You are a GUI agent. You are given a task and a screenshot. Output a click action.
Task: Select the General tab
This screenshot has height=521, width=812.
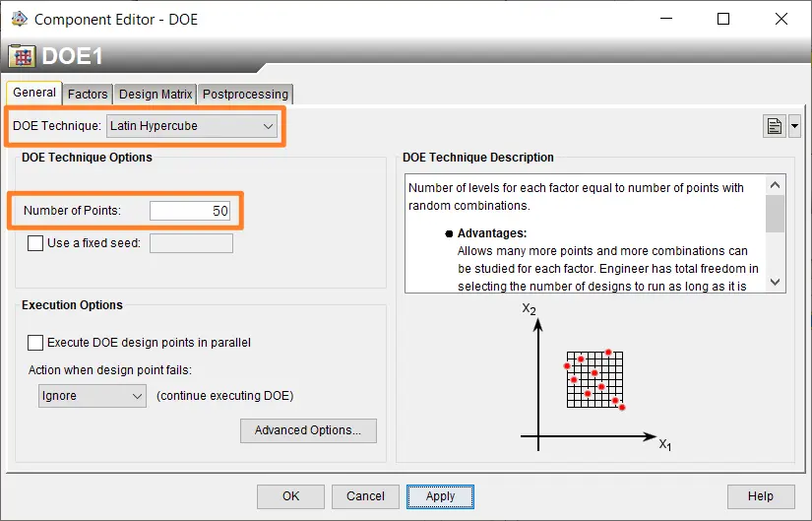pos(34,94)
